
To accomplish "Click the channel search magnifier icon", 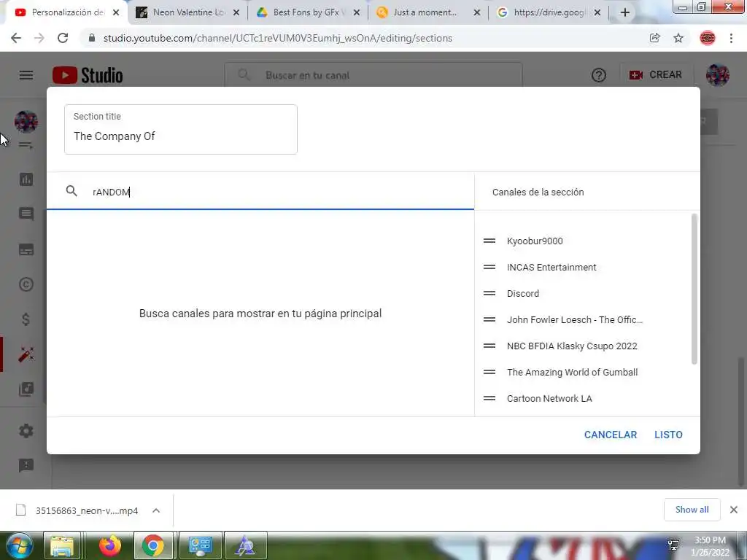I will coord(71,192).
